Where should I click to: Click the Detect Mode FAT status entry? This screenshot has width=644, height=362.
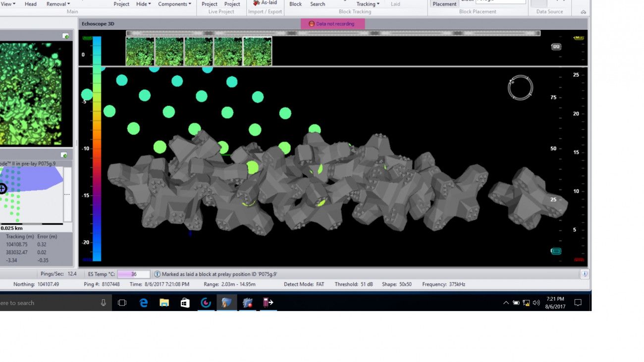click(x=304, y=284)
